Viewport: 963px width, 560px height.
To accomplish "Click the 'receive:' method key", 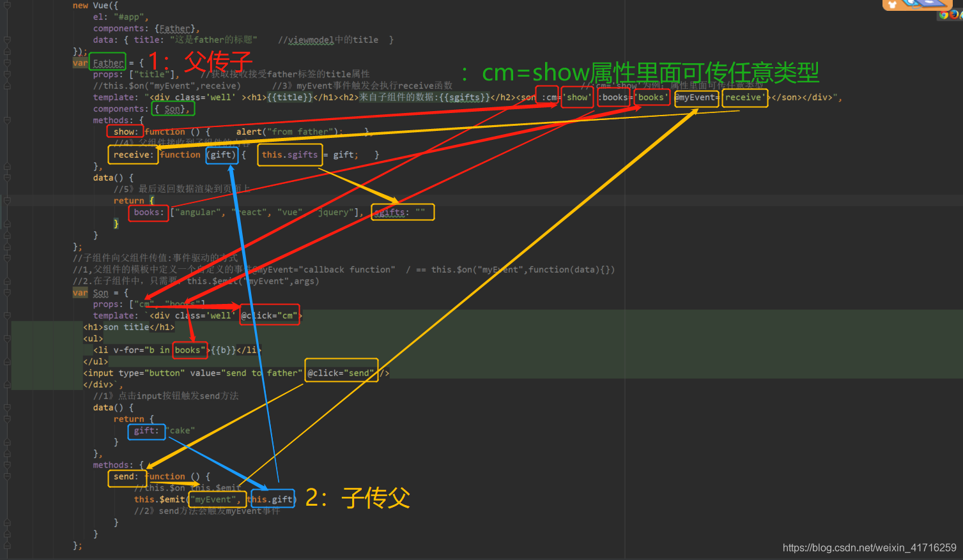I will click(x=134, y=155).
